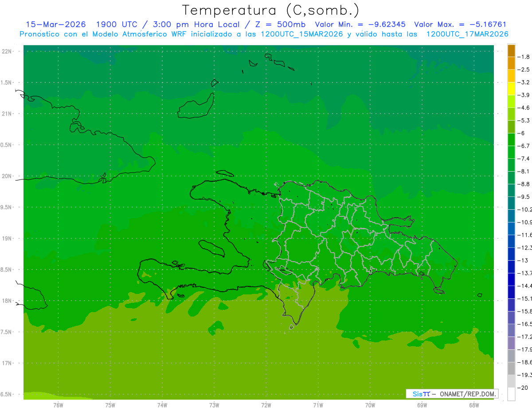532x411 pixels.
Task: Click the '-20' colorbar value label
Action: click(x=523, y=388)
